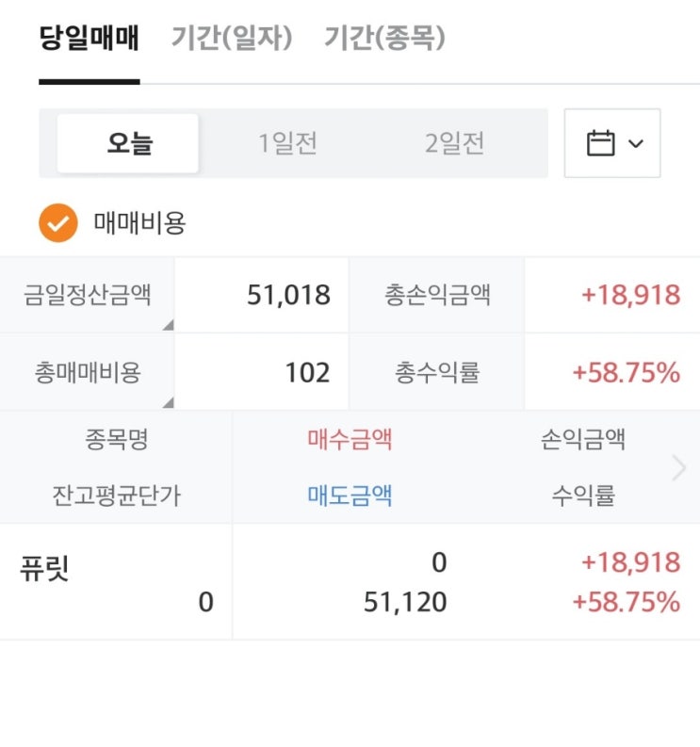Switch to the 기간(종목) tab
The image size is (700, 747).
[x=384, y=38]
